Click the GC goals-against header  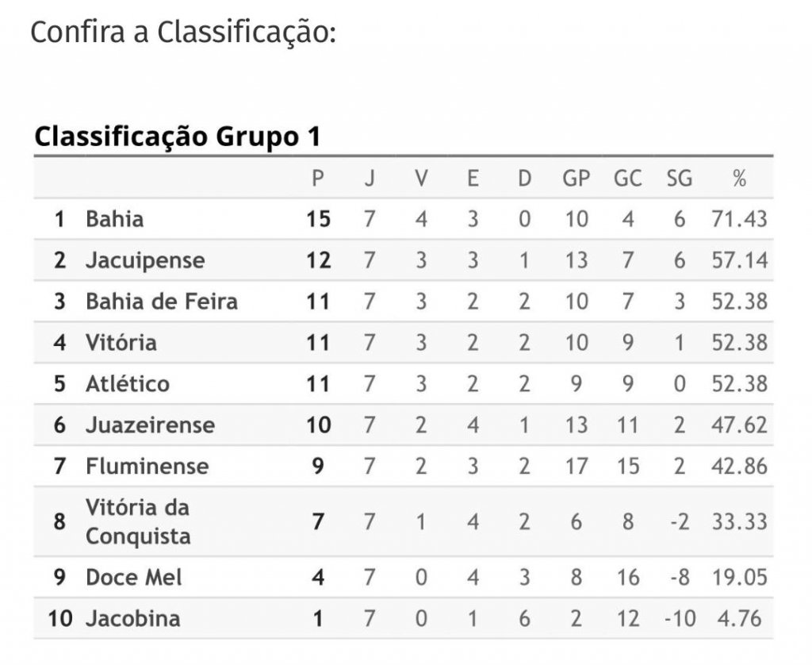[x=627, y=179]
